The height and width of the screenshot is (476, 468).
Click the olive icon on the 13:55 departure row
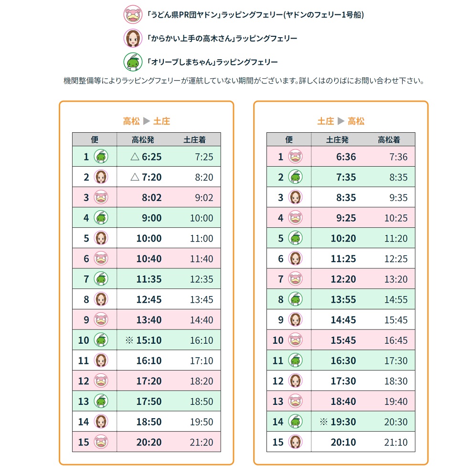coord(295,299)
